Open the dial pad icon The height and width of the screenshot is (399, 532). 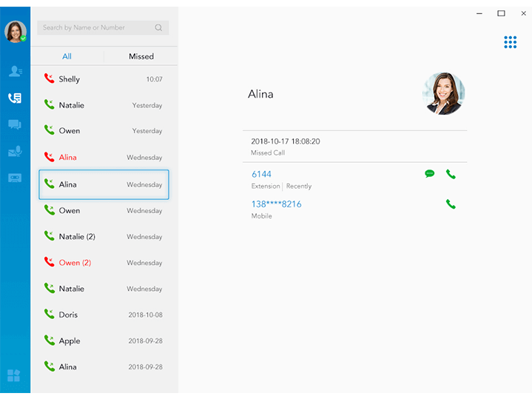pos(510,42)
